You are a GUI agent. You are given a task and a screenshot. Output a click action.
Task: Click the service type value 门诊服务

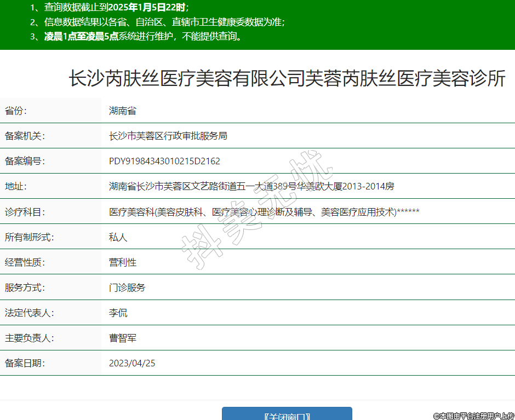pos(127,287)
